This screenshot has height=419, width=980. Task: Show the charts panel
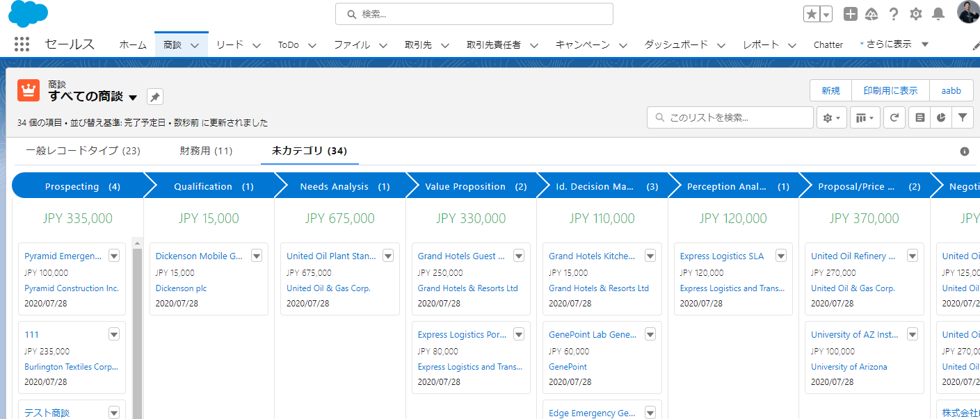pyautogui.click(x=941, y=118)
